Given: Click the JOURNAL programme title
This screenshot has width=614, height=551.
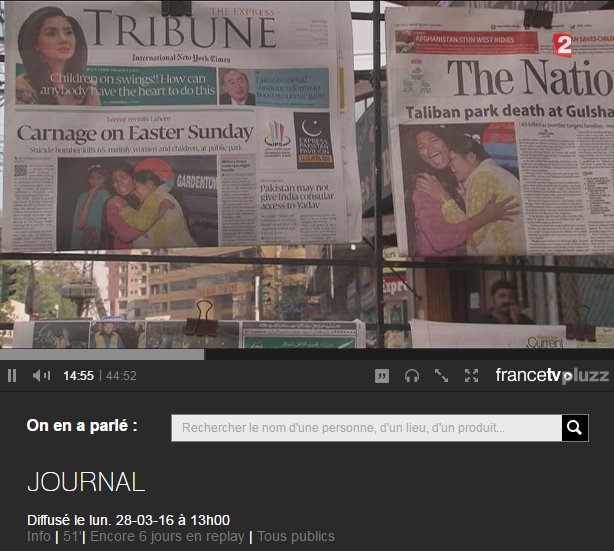Looking at the screenshot, I should point(86,482).
